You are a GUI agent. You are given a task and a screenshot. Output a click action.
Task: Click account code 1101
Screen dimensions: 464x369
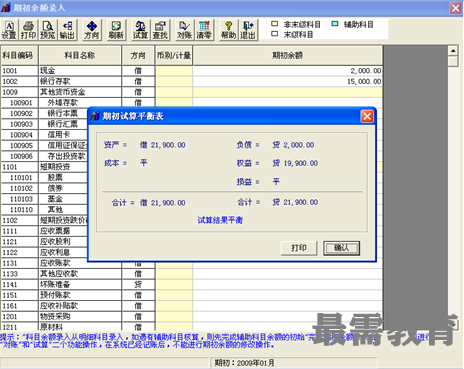pos(19,167)
